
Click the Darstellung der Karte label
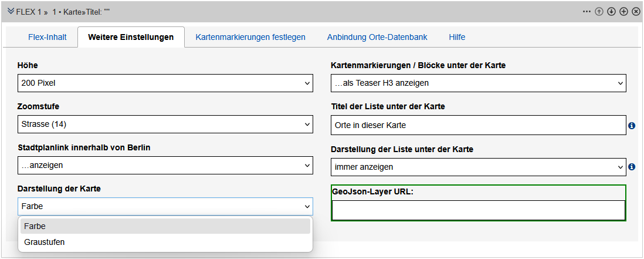[59, 189]
